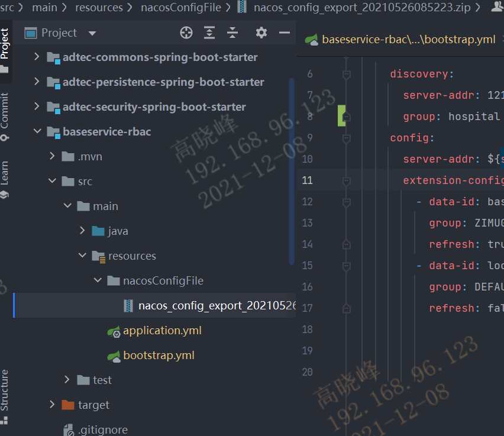
Task: Fold the discovery block at line 6
Action: click(x=346, y=75)
